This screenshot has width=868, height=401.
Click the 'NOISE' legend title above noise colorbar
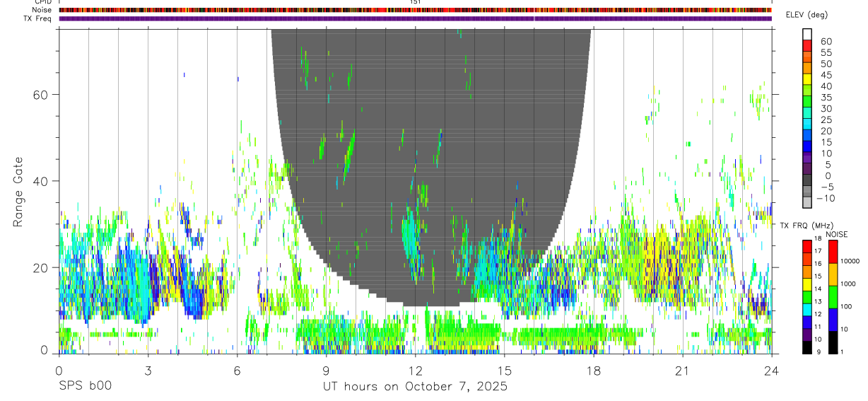click(837, 234)
